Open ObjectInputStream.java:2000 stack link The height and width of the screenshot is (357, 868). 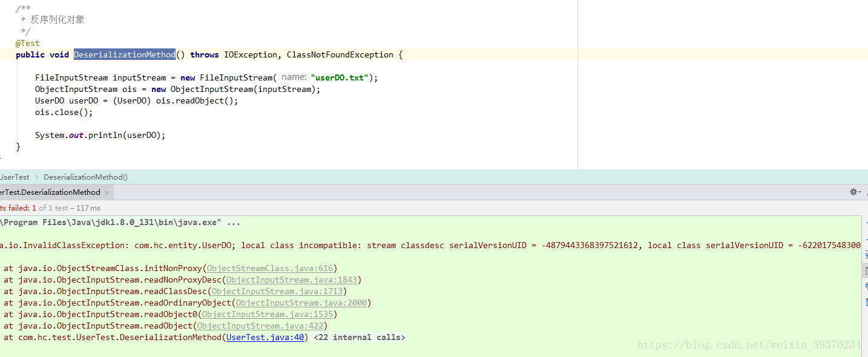coord(301,303)
